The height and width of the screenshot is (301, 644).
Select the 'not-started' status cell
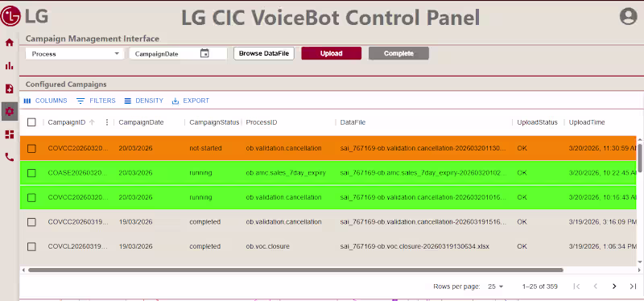click(205, 148)
